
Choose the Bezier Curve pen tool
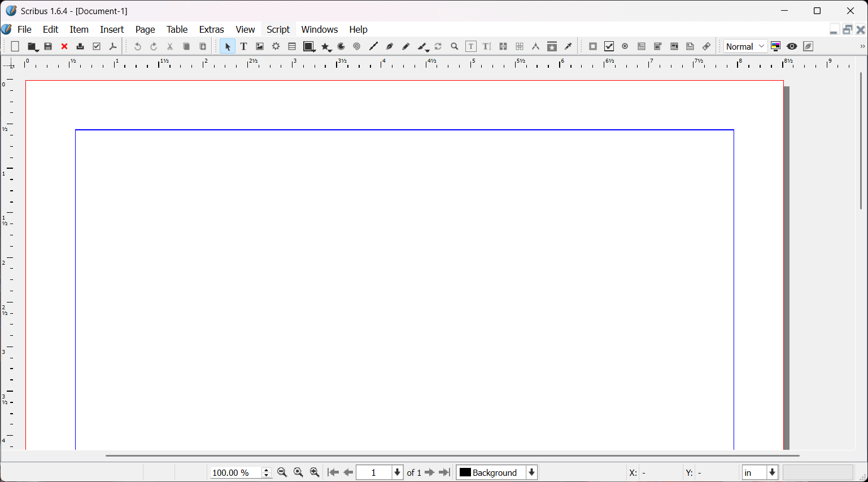click(390, 47)
